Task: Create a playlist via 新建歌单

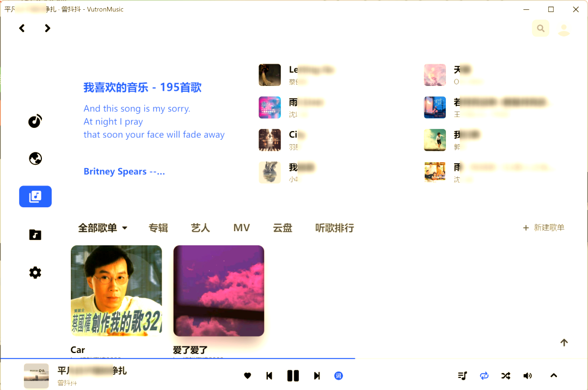Action: coord(543,228)
